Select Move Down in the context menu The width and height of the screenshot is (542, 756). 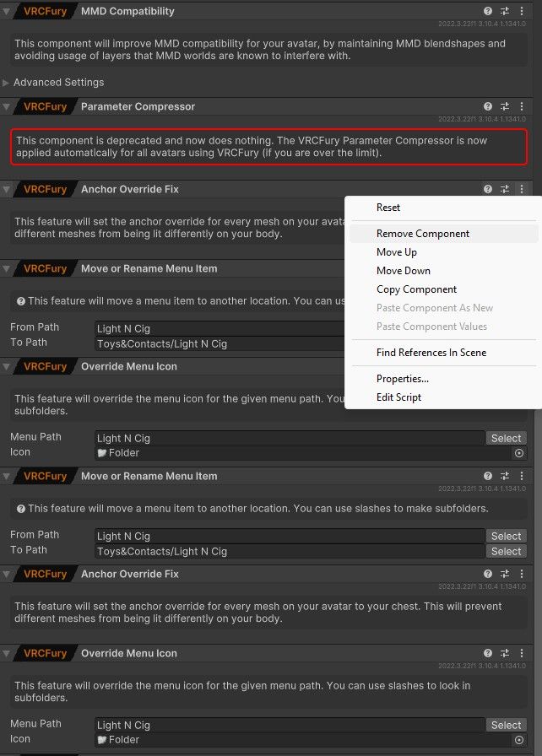coord(443,271)
